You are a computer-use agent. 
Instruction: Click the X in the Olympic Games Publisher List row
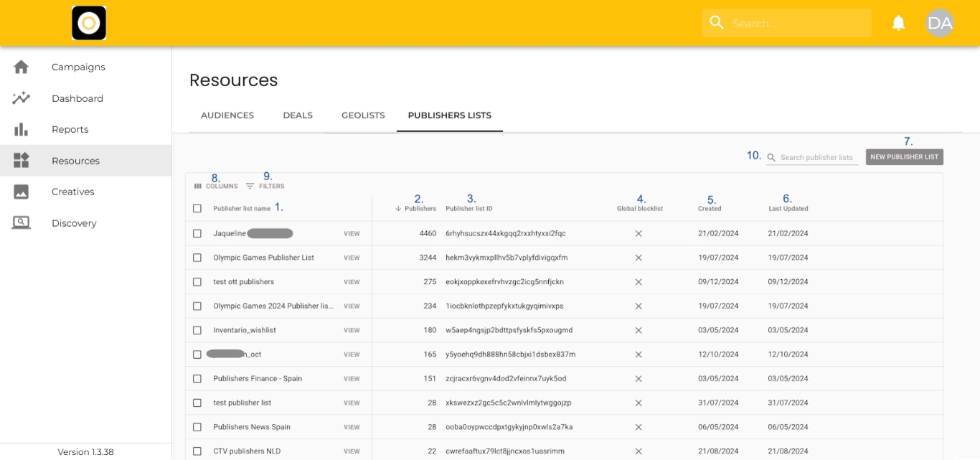pyautogui.click(x=639, y=258)
